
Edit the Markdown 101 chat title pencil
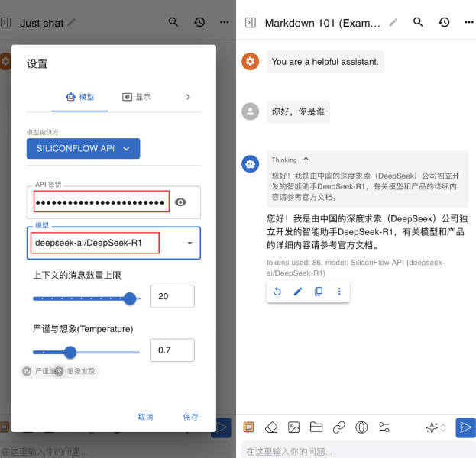point(393,22)
